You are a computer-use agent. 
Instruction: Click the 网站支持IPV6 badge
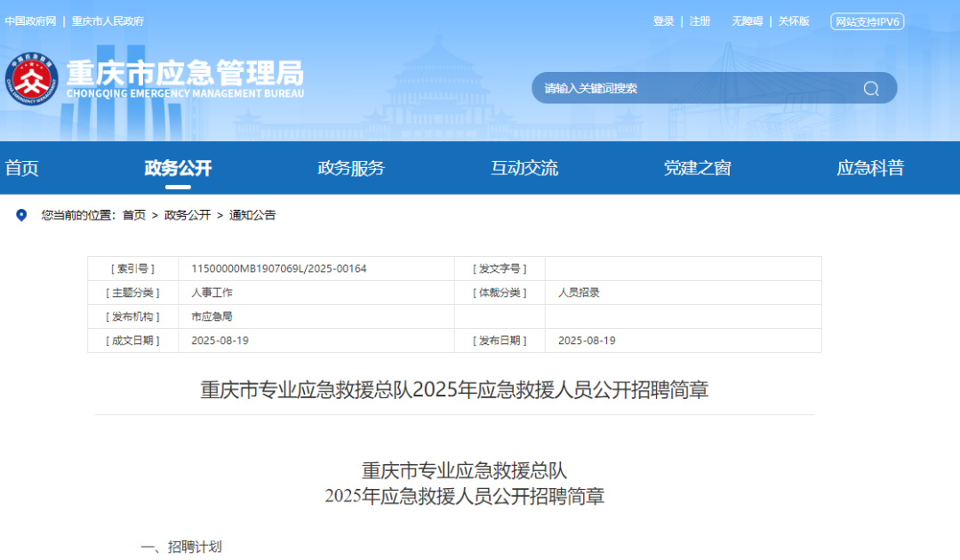pos(867,21)
